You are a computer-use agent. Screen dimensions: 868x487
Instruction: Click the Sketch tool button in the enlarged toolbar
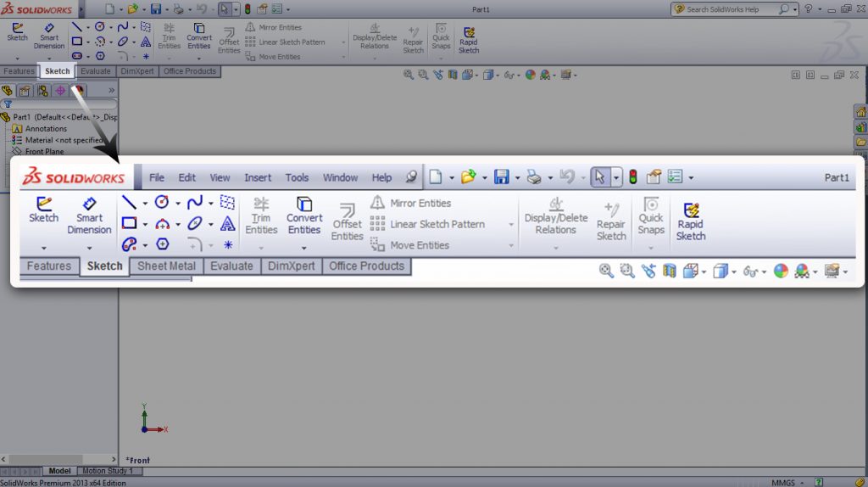(43, 210)
